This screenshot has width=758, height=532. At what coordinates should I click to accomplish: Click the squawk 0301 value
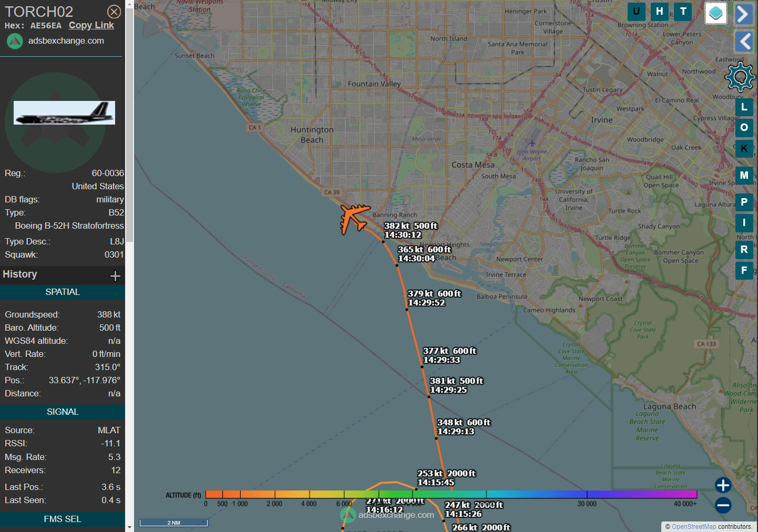[x=114, y=254]
